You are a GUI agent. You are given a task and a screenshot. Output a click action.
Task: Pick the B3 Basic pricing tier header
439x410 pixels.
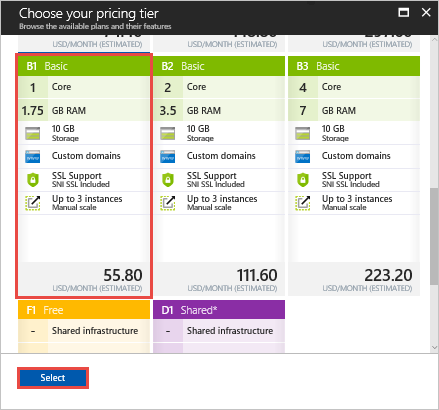coord(354,66)
